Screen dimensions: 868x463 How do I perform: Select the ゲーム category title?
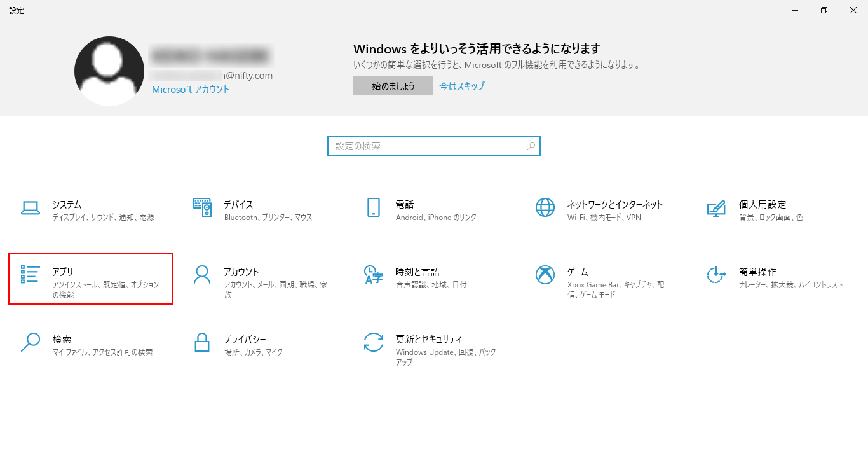(x=578, y=272)
